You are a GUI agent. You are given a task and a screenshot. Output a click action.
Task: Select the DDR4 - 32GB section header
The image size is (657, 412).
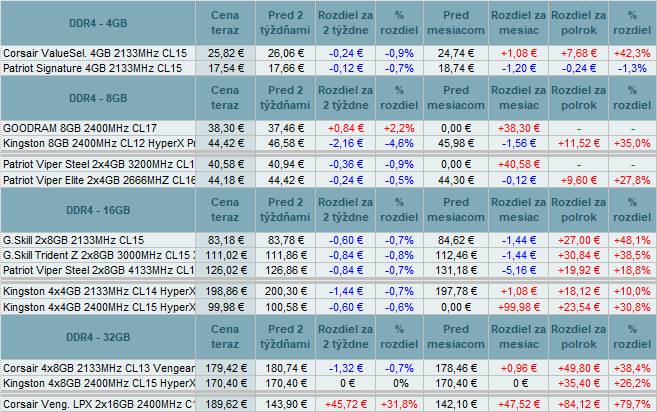pos(98,337)
